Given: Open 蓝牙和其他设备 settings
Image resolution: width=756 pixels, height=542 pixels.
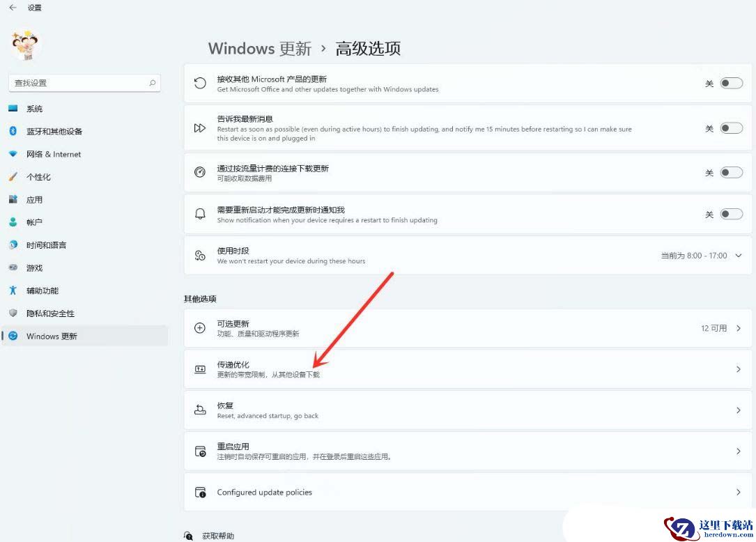Looking at the screenshot, I should (54, 132).
